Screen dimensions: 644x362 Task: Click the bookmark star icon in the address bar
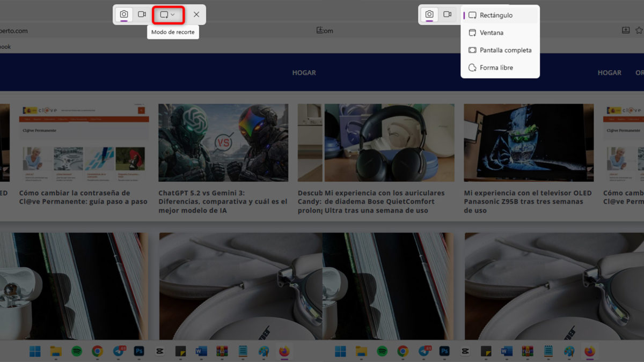tap(640, 31)
